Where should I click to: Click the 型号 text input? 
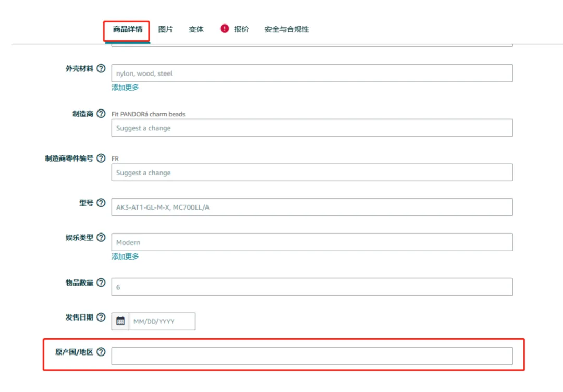[312, 207]
